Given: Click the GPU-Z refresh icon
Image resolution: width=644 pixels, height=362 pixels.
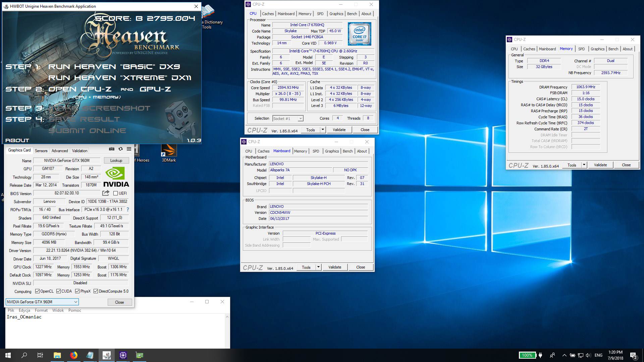Looking at the screenshot, I should (x=120, y=149).
